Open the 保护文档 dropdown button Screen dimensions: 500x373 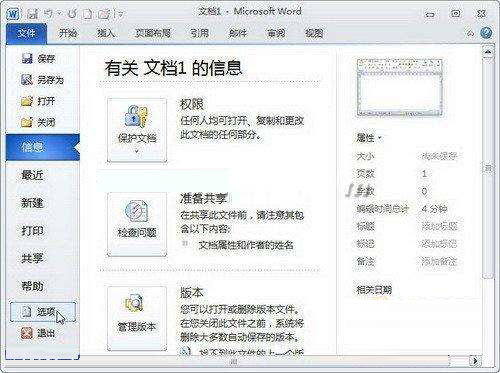[137, 130]
